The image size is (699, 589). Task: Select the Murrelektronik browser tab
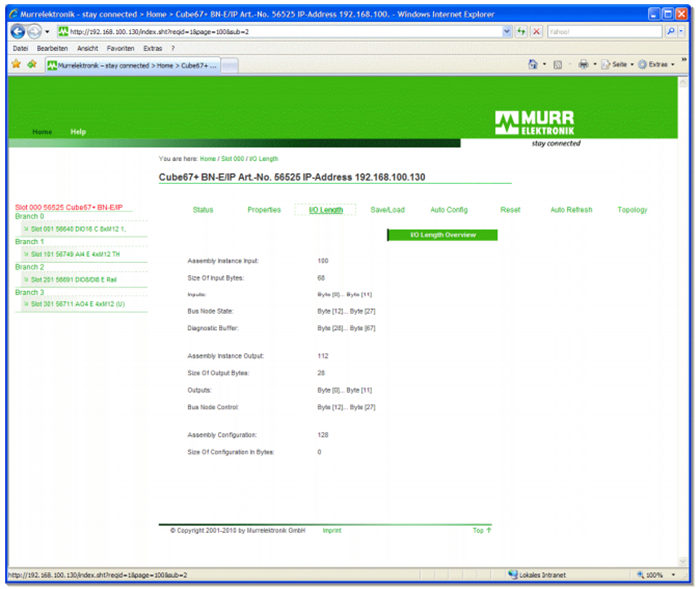coord(132,66)
